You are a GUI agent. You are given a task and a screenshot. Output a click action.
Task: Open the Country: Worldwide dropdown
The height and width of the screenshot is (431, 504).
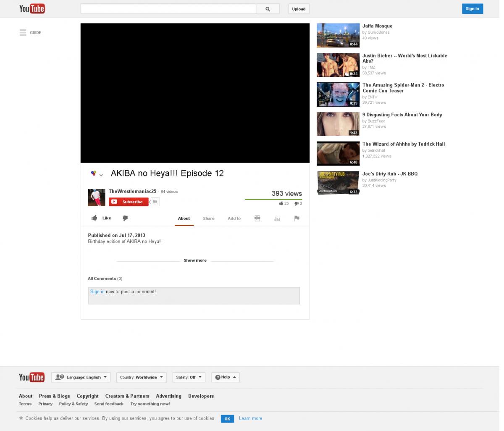141,377
